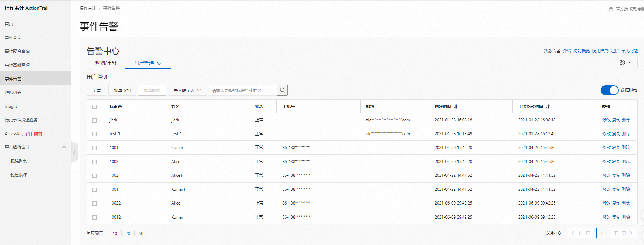Click 操作审计 in the breadcrumb
The width and height of the screenshot is (644, 245).
(88, 8)
